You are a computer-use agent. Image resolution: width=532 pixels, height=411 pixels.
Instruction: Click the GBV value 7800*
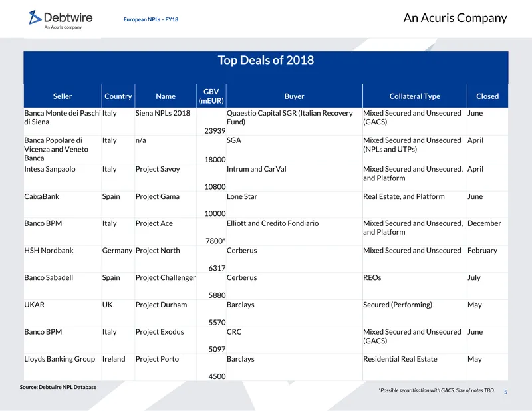(x=215, y=241)
